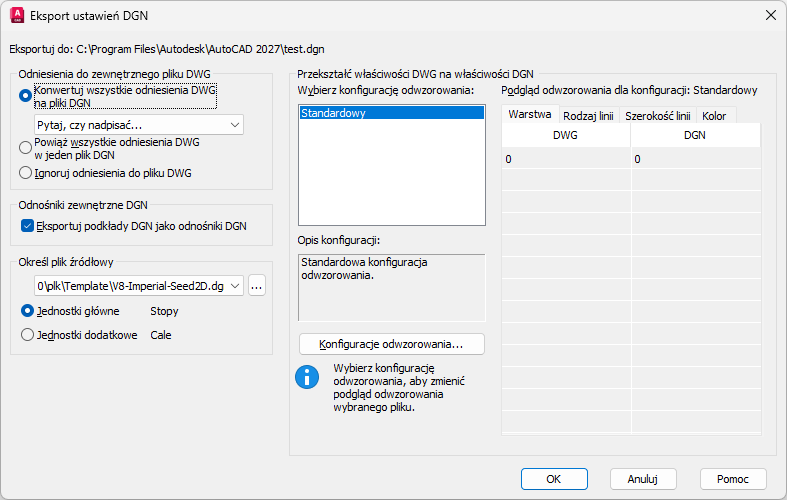Switch to the Warstwa tab
This screenshot has height=500, width=787.
(x=530, y=115)
